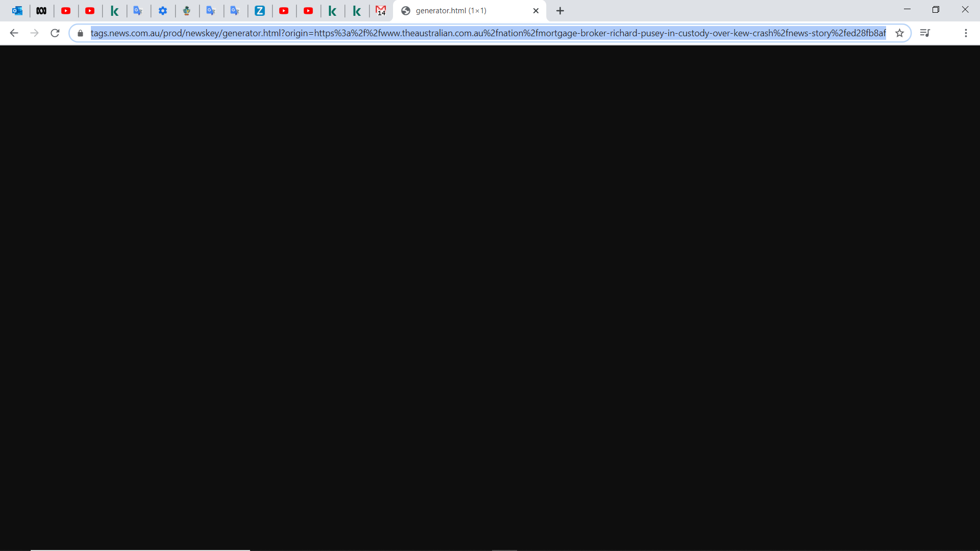Reload the current page

click(x=55, y=33)
